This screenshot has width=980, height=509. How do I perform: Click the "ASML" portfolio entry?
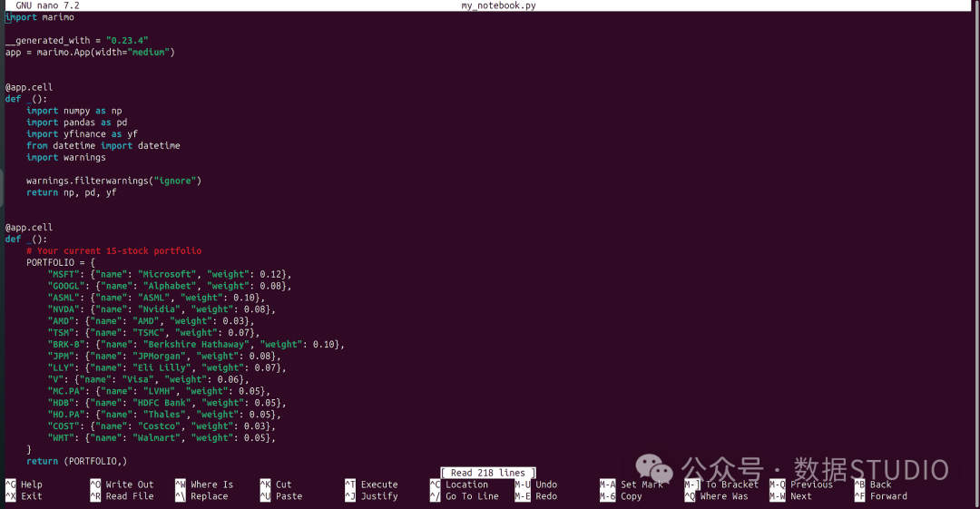[156, 298]
